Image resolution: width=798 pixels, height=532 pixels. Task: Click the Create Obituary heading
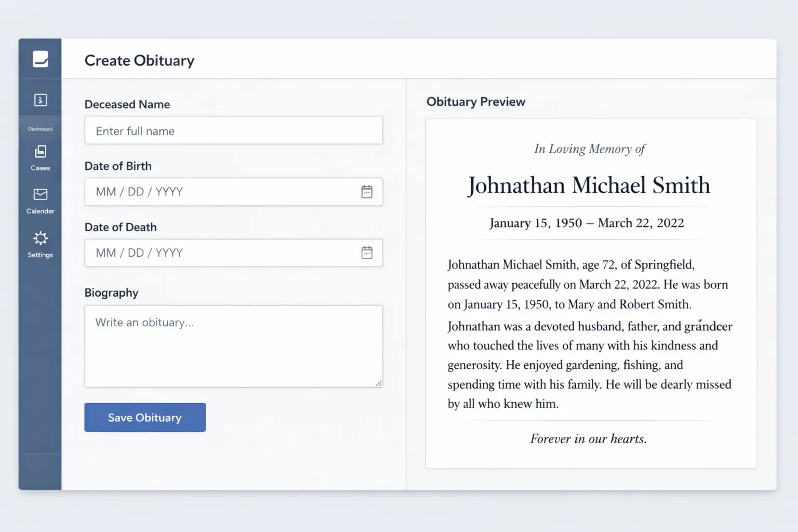139,60
